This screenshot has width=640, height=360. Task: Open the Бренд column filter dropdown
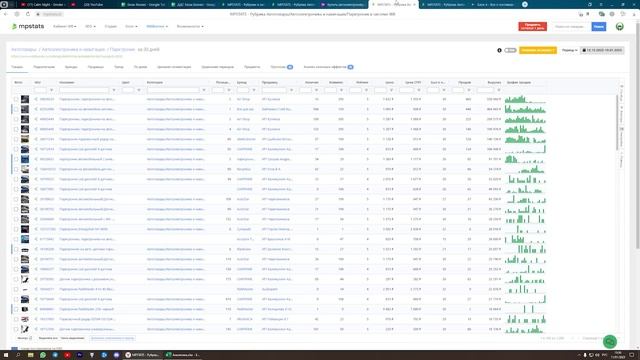point(253,90)
